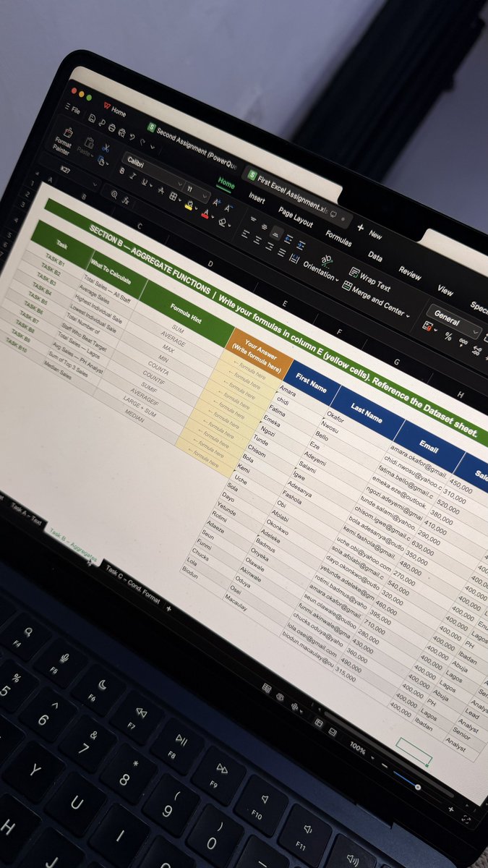Click the Copy icon below scissors
Screen dimensions: 488x868
click(x=102, y=162)
